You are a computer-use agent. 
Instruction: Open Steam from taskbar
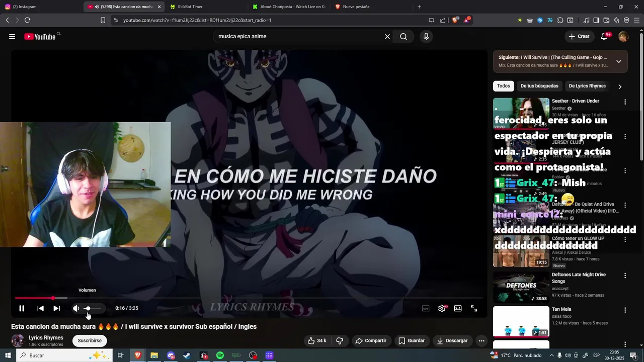187,355
